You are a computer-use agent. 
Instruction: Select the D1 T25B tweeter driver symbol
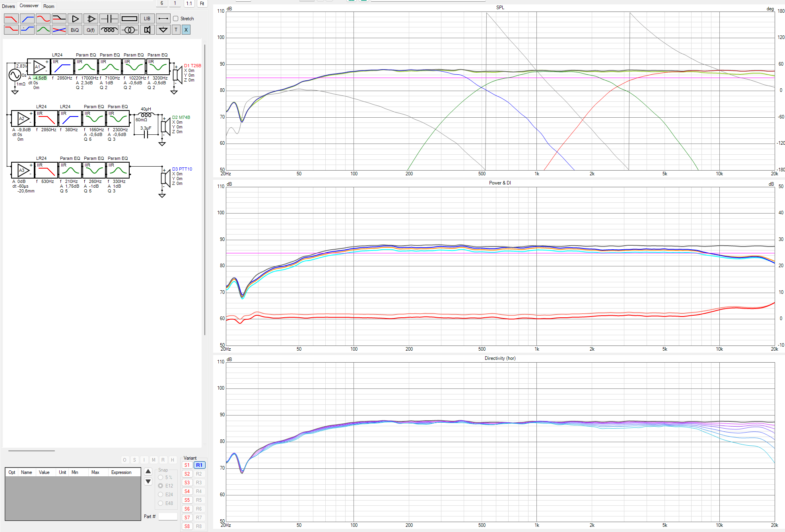pos(178,75)
